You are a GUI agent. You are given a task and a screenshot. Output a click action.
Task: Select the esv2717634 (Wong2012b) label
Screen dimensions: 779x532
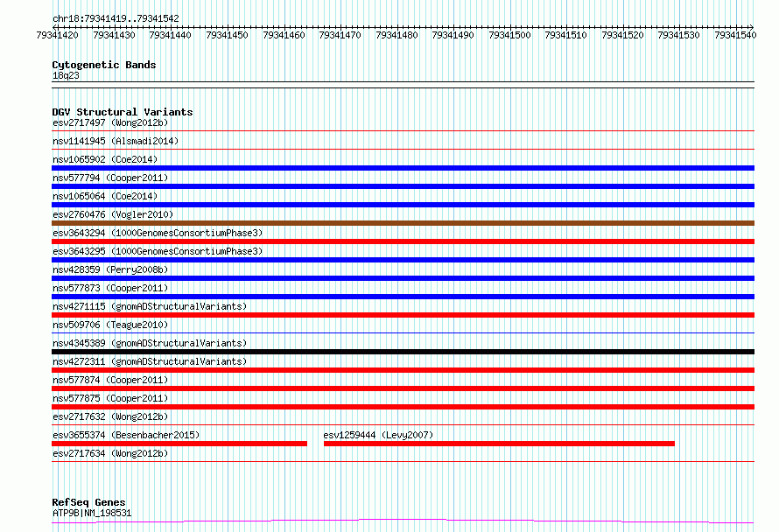(x=110, y=453)
